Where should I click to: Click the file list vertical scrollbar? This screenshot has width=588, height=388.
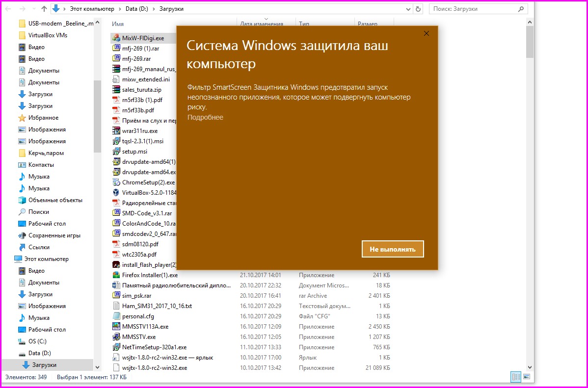(x=530, y=196)
